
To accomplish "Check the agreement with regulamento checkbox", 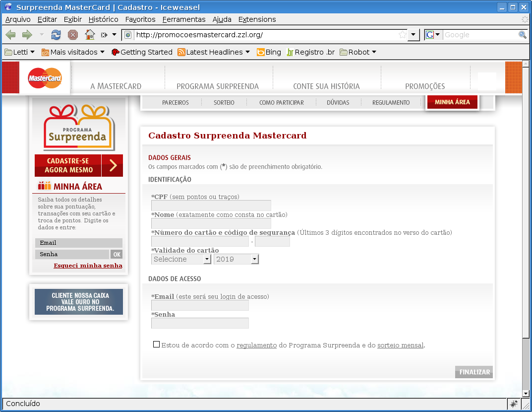I will pos(156,344).
